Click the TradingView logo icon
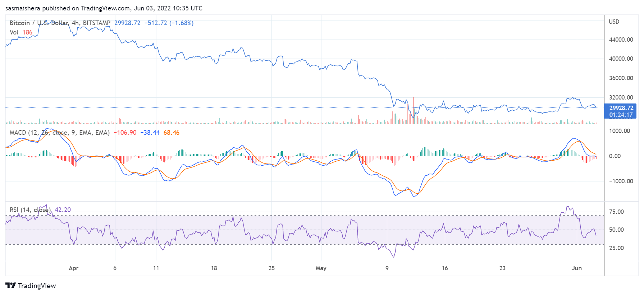Image resolution: width=644 pixels, height=295 pixels. coord(11,285)
